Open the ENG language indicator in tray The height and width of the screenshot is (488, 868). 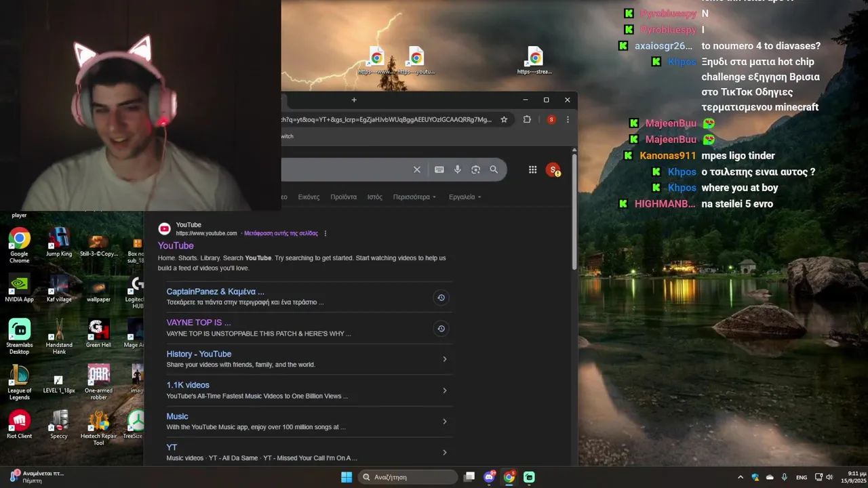tap(802, 477)
